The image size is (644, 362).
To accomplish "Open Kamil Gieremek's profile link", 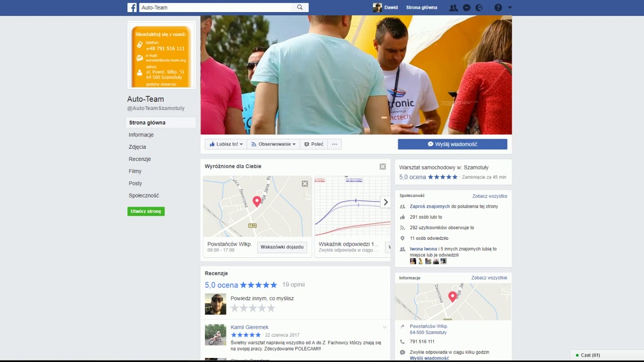I will [x=250, y=327].
